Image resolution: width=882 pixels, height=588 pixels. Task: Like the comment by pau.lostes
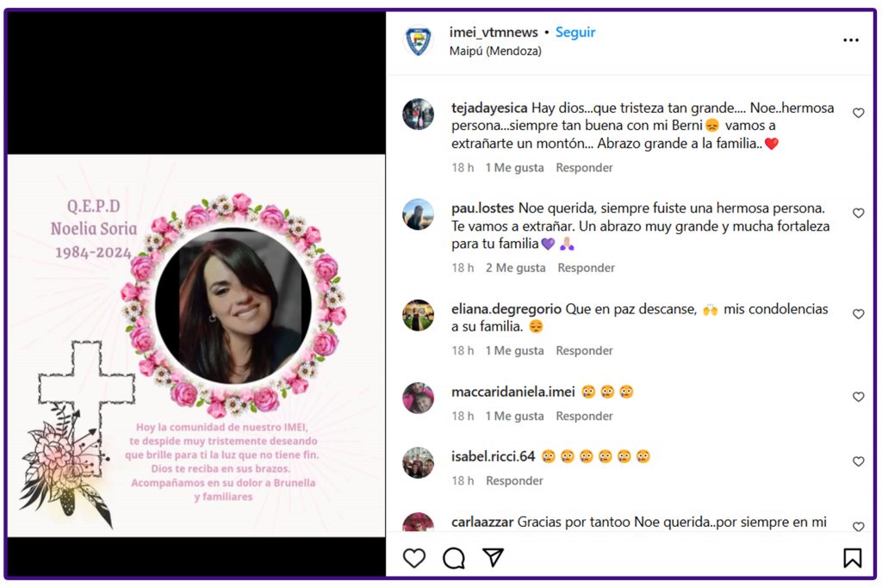coord(859,213)
